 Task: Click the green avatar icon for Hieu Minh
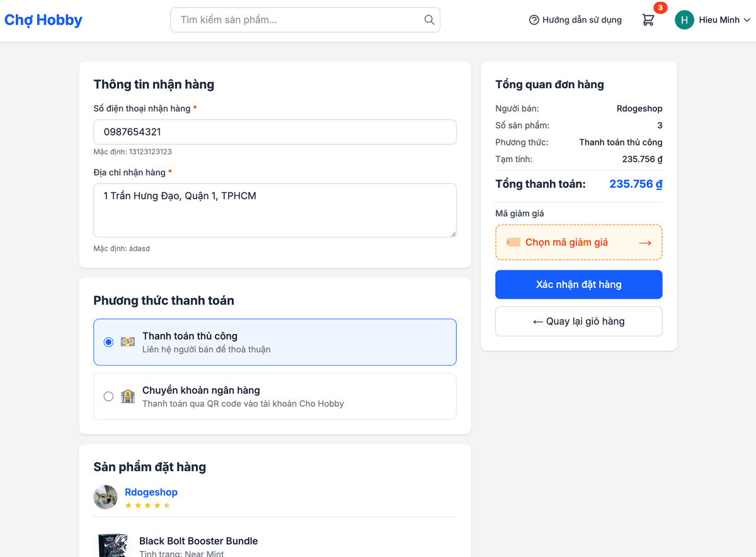click(x=684, y=20)
